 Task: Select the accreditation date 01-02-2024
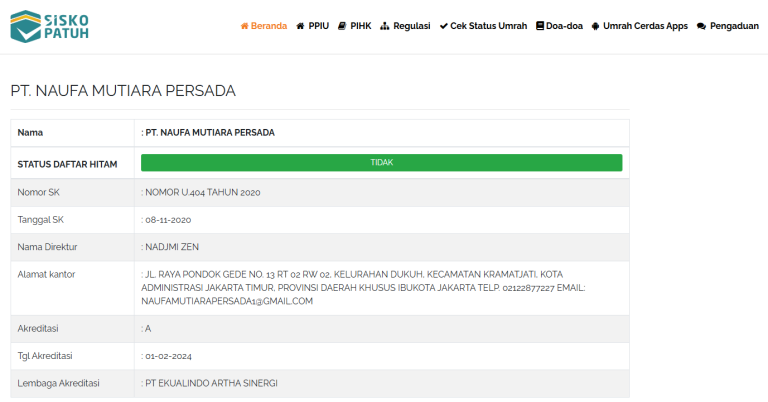click(167, 356)
